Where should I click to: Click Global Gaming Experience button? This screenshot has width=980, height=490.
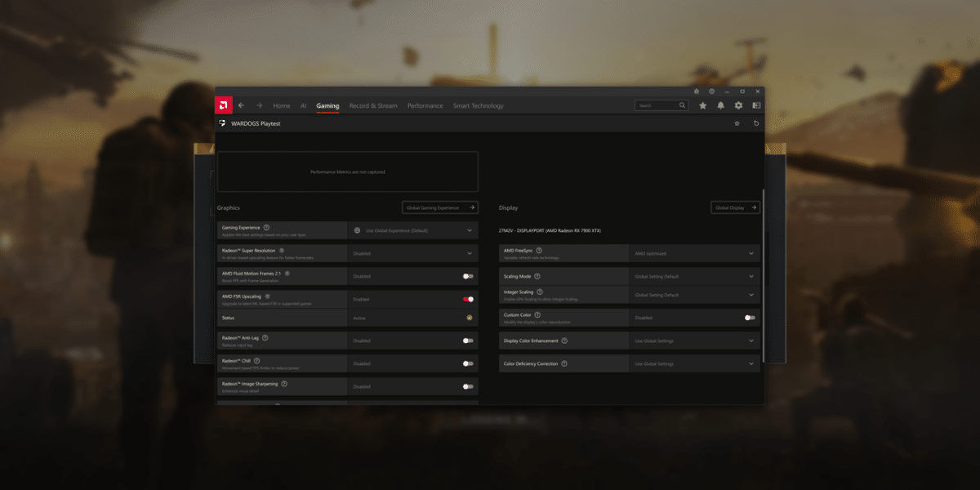coord(440,207)
